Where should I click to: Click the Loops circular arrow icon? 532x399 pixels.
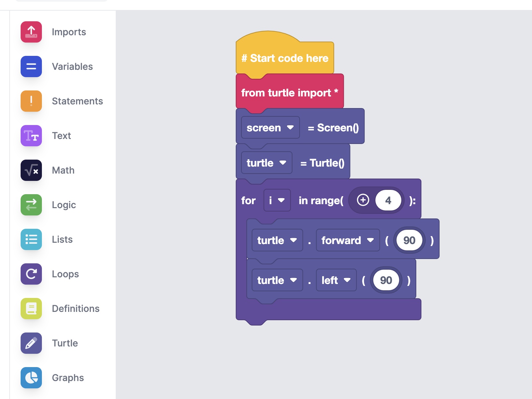(31, 274)
